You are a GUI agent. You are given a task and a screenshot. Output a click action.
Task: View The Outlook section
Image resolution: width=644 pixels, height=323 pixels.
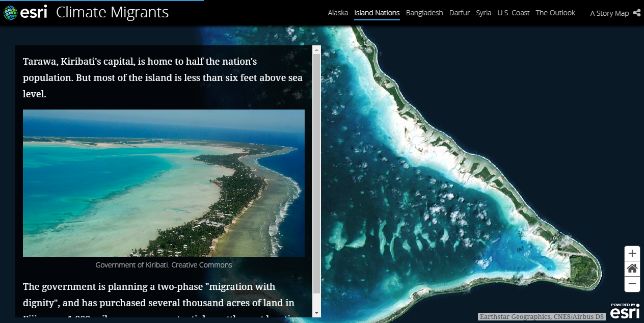(x=555, y=13)
